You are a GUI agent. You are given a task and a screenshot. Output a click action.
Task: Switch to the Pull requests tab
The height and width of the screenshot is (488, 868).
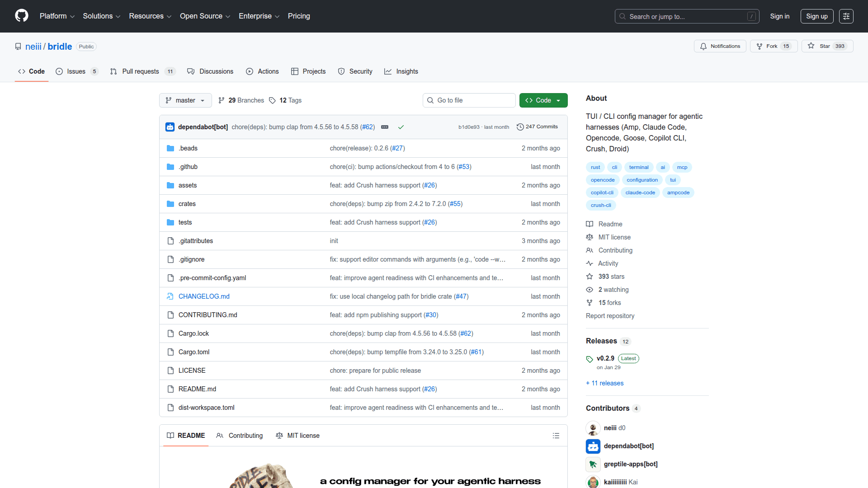(141, 71)
